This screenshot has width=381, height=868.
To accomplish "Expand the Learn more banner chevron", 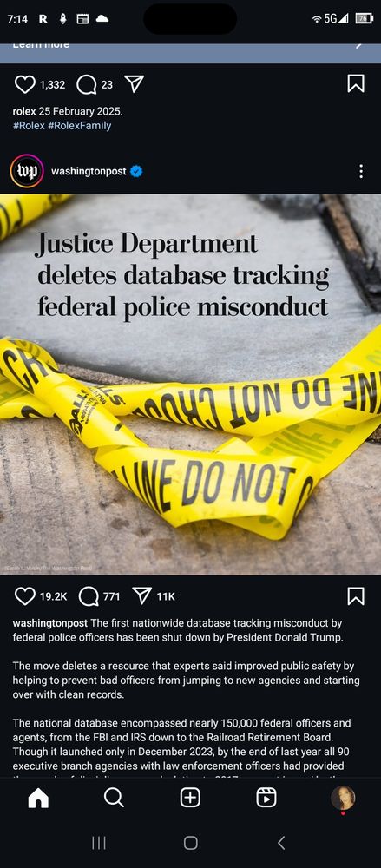I will (359, 46).
